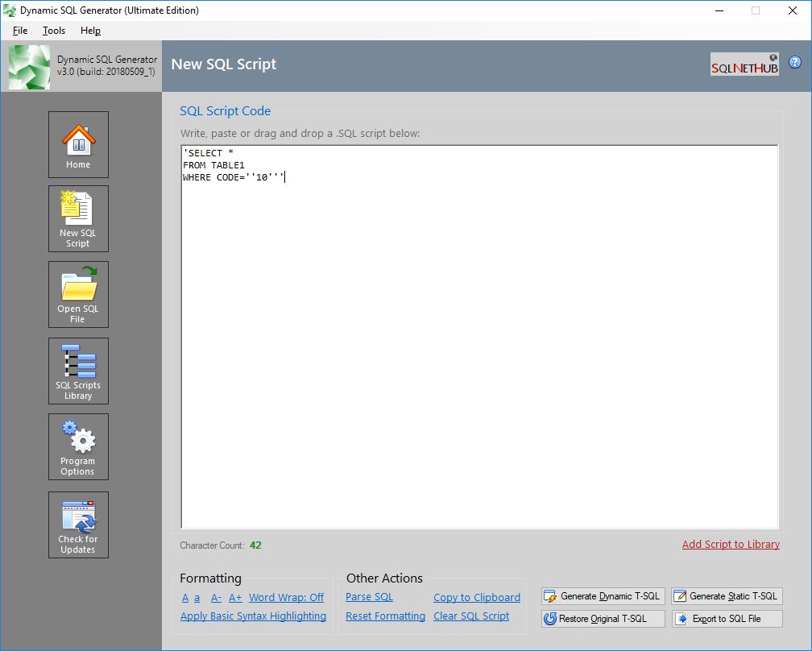812x651 pixels.
Task: Click the 'SELECT * line in the script
Action: pos(208,153)
